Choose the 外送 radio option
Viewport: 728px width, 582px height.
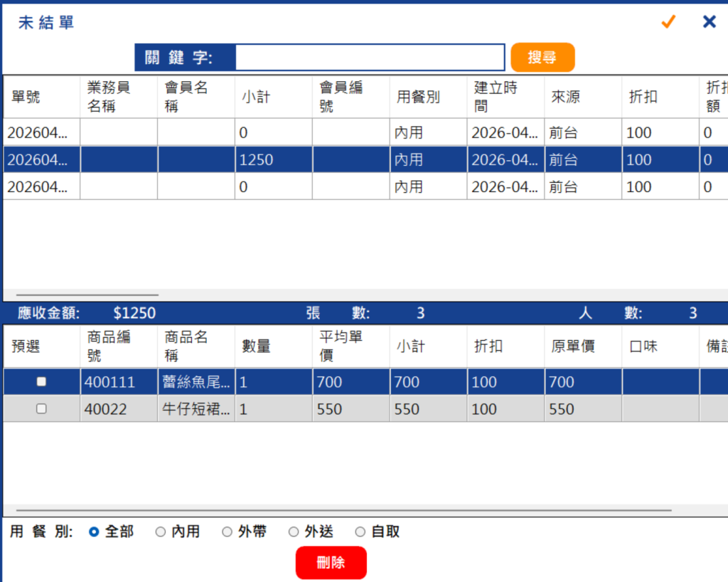point(294,531)
